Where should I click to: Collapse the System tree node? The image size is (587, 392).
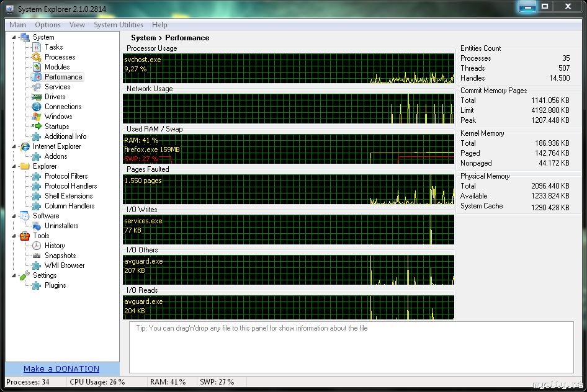coord(14,37)
